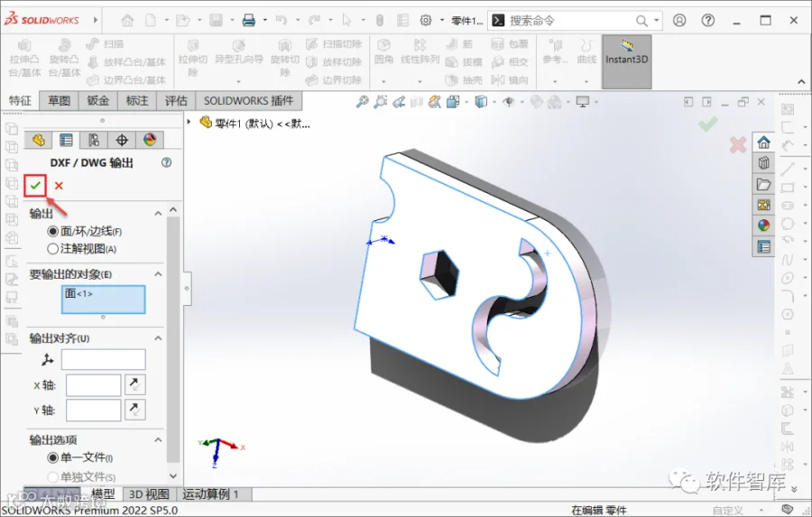Expand 零件1 flyout tree arrow
This screenshot has height=517, width=812.
189,122
